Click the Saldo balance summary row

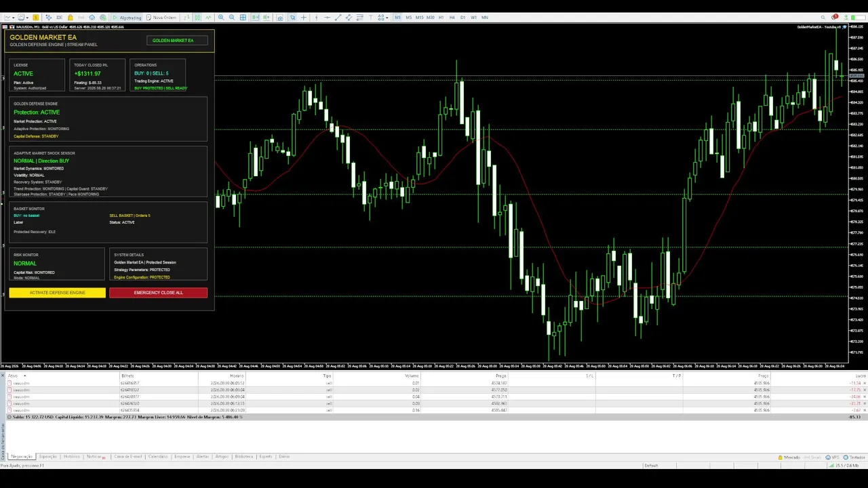[x=437, y=417]
